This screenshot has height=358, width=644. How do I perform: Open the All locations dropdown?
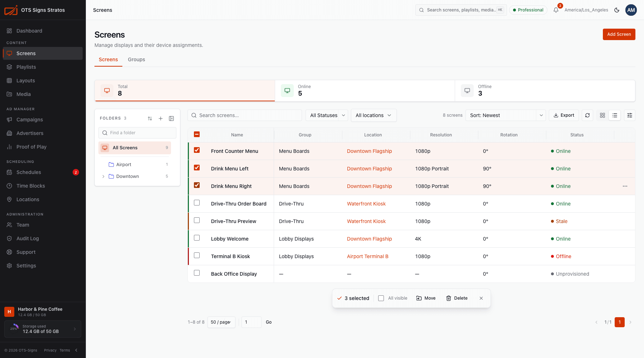[x=374, y=115]
